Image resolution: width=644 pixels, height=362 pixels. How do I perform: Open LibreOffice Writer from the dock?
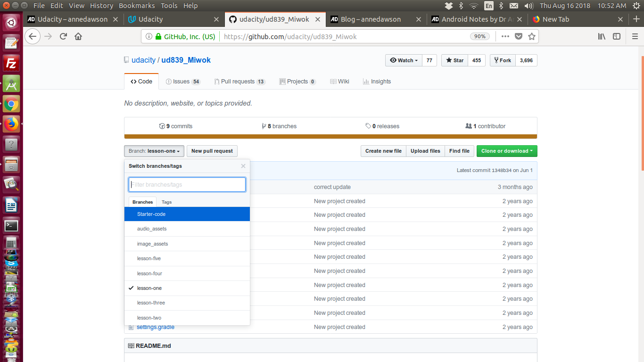(x=11, y=206)
